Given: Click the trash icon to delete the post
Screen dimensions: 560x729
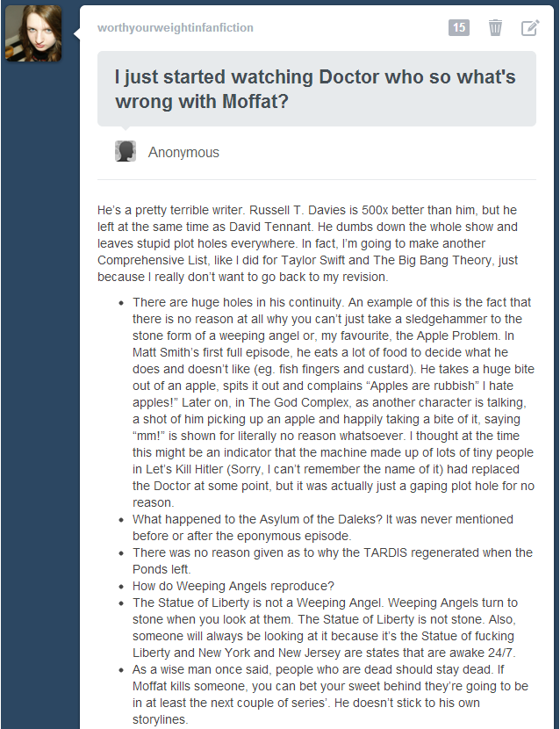Looking at the screenshot, I should tap(495, 28).
